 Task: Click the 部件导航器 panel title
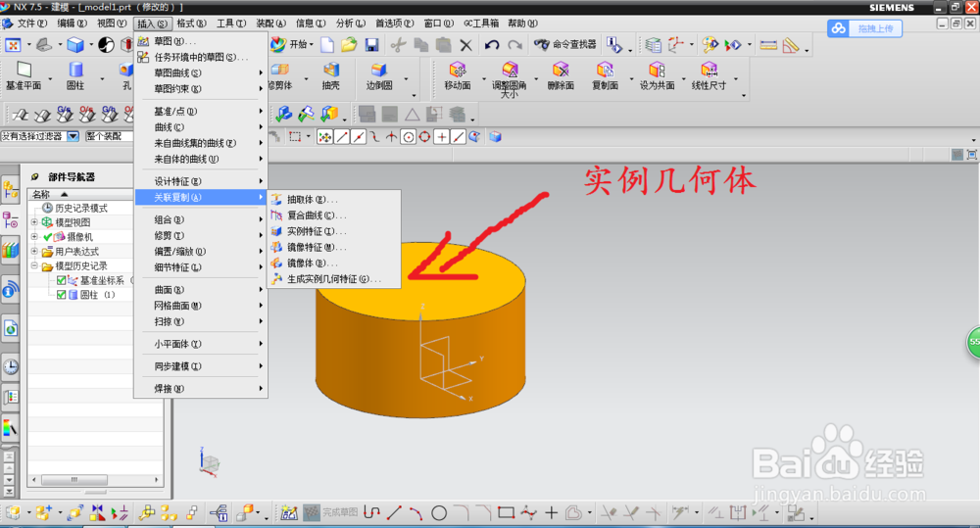pyautogui.click(x=72, y=177)
